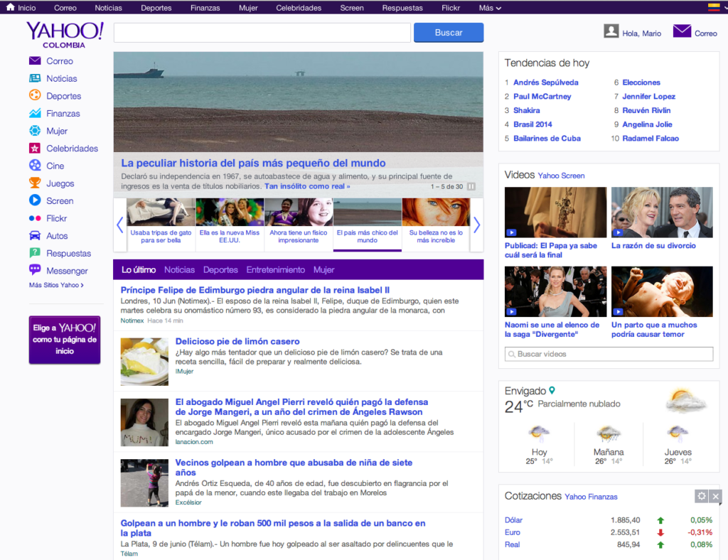Open Delicioso pie de limón casero article
728x560 pixels.
pos(237,342)
